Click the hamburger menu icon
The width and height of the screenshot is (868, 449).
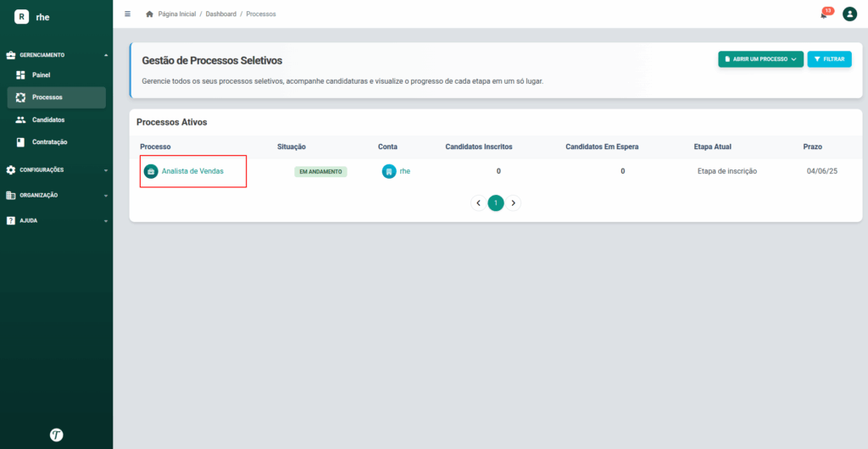point(128,14)
